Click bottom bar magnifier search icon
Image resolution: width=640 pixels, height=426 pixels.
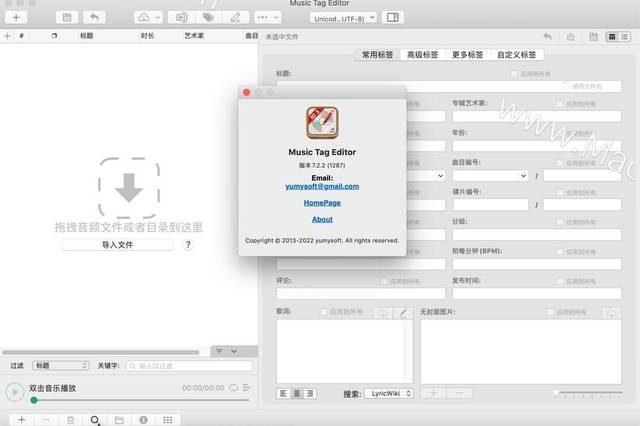pyautogui.click(x=95, y=419)
